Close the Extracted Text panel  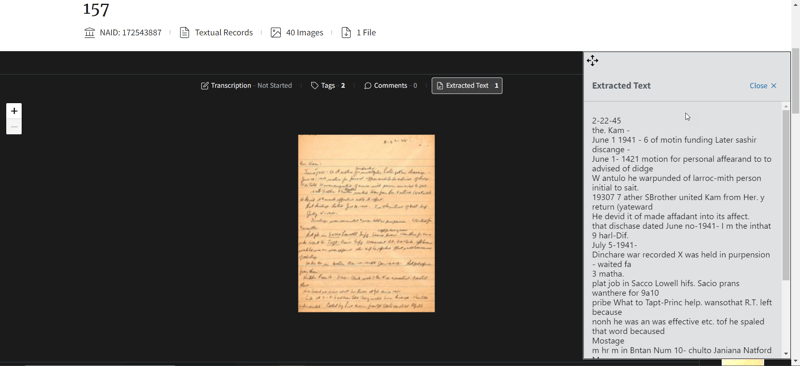(x=763, y=86)
